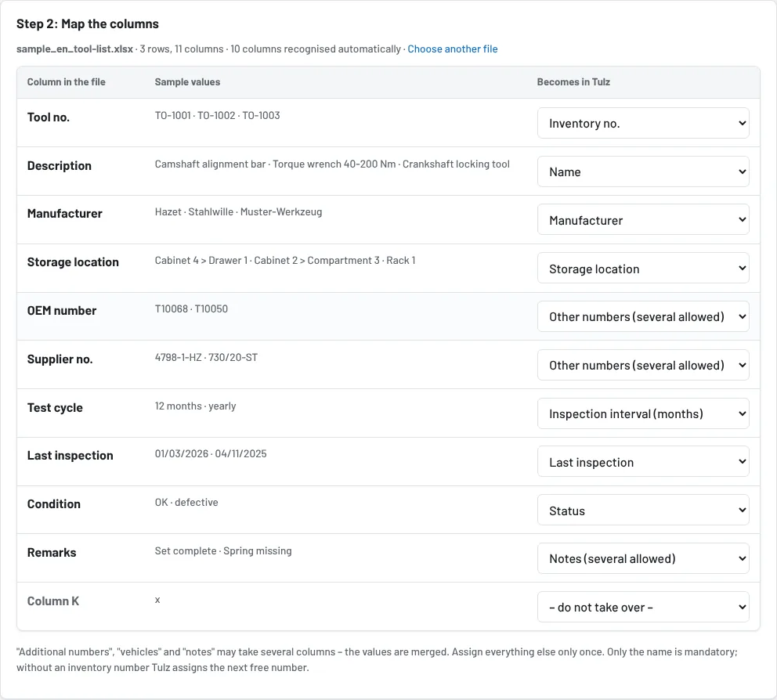Open Column K 'do not take over' dropdown
Viewport: 777px width, 700px height.
(x=643, y=607)
